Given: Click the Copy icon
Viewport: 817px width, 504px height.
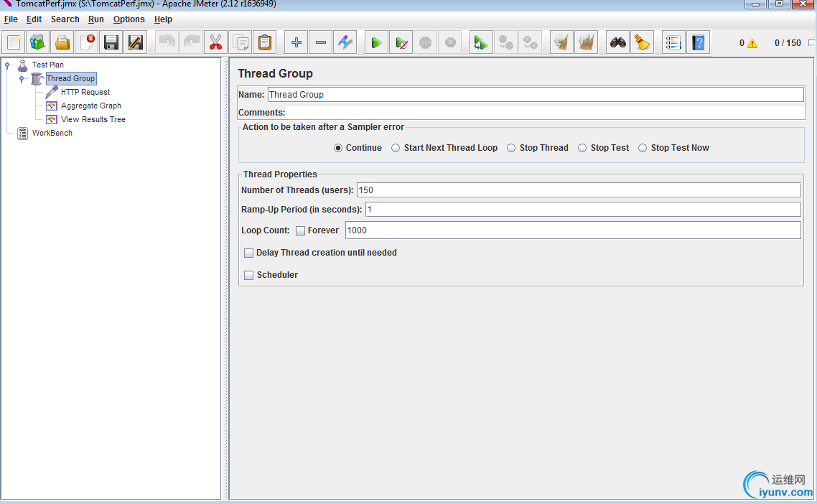Looking at the screenshot, I should pyautogui.click(x=241, y=42).
